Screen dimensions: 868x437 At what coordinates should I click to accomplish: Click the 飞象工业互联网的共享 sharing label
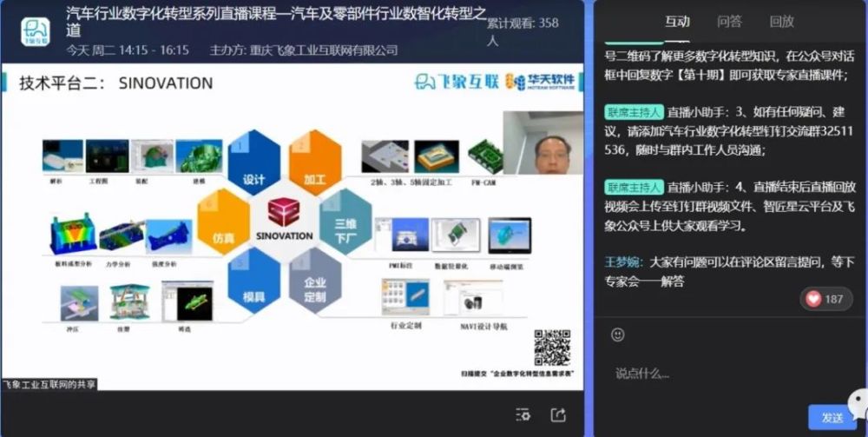(49, 384)
